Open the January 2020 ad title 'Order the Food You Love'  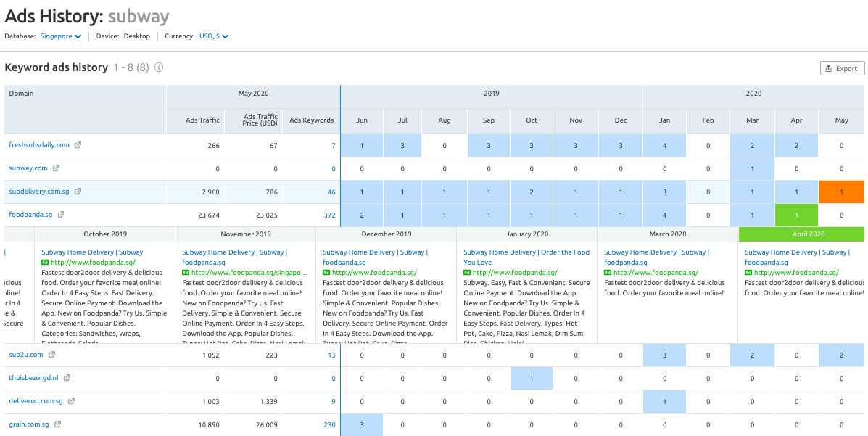coord(526,257)
